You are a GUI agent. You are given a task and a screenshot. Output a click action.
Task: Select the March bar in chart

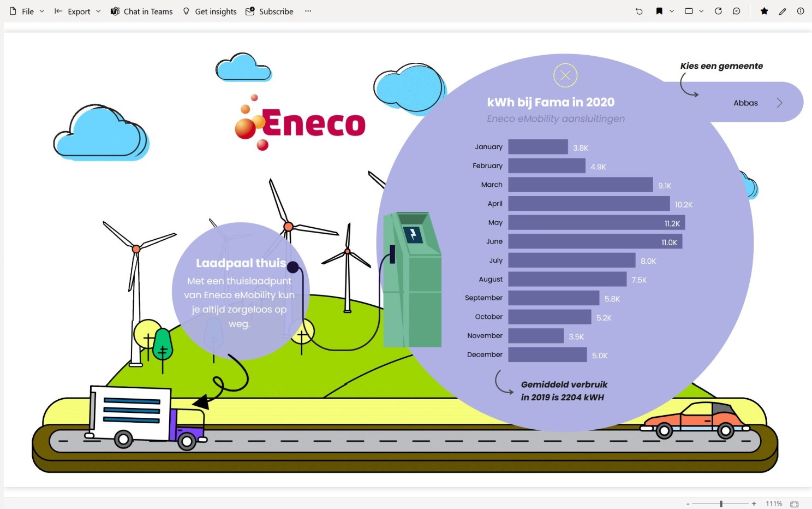coord(581,185)
